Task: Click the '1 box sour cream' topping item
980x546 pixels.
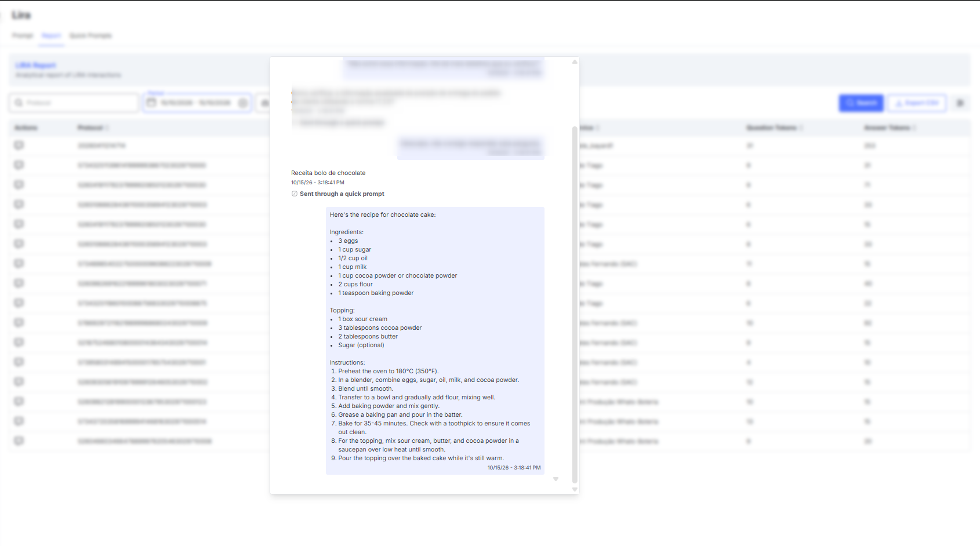Action: pos(363,319)
